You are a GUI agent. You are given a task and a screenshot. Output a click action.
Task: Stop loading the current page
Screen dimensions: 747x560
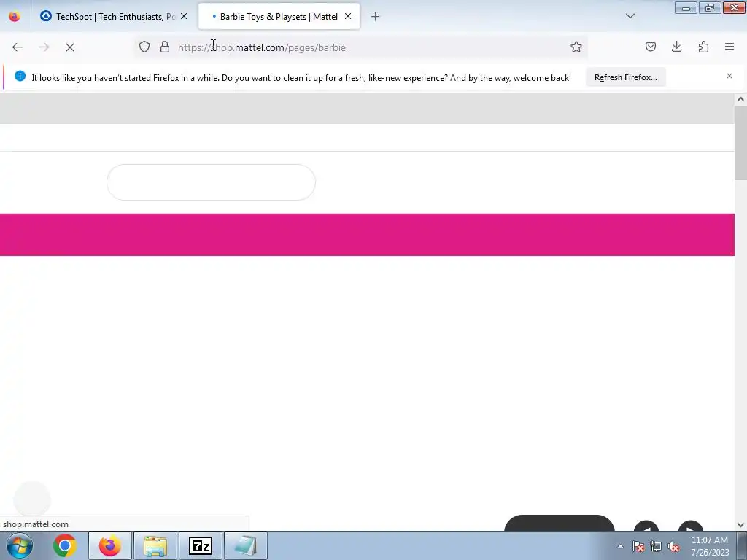tap(70, 47)
